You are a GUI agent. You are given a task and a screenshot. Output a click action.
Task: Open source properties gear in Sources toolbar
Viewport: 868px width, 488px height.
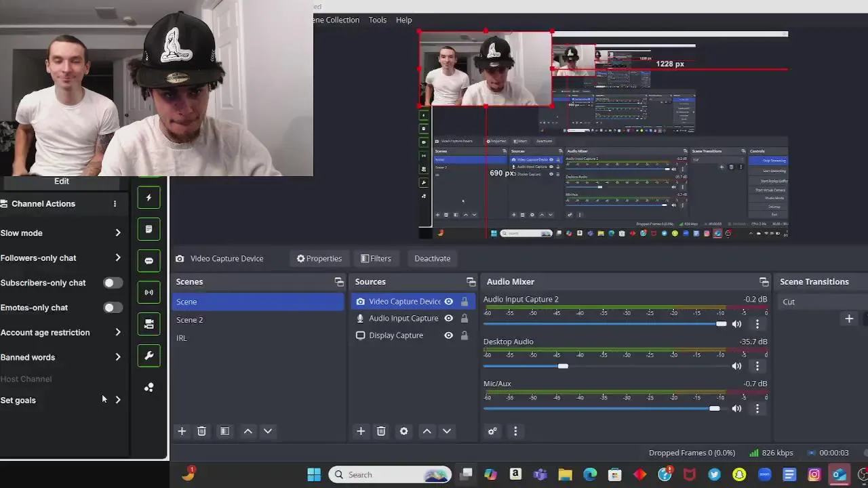[404, 431]
